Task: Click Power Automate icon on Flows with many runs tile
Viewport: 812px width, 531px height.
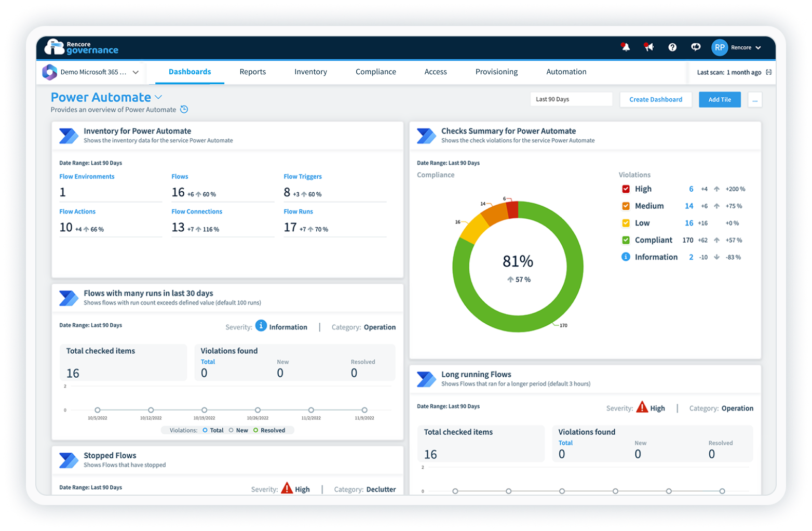Action: click(69, 298)
